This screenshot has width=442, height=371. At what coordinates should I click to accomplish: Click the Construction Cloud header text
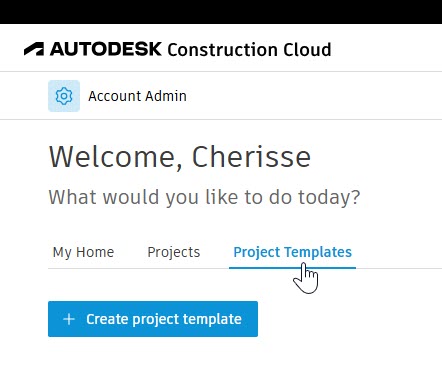(249, 50)
